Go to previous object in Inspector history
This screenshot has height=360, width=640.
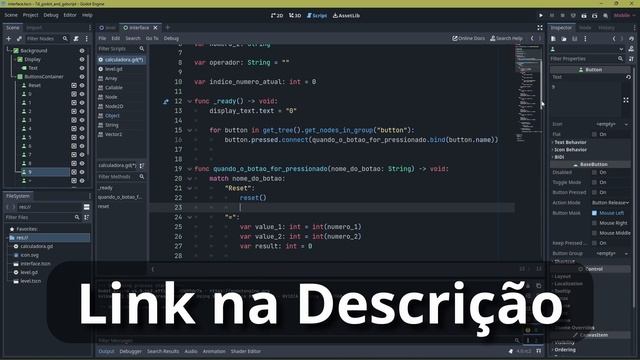614,39
